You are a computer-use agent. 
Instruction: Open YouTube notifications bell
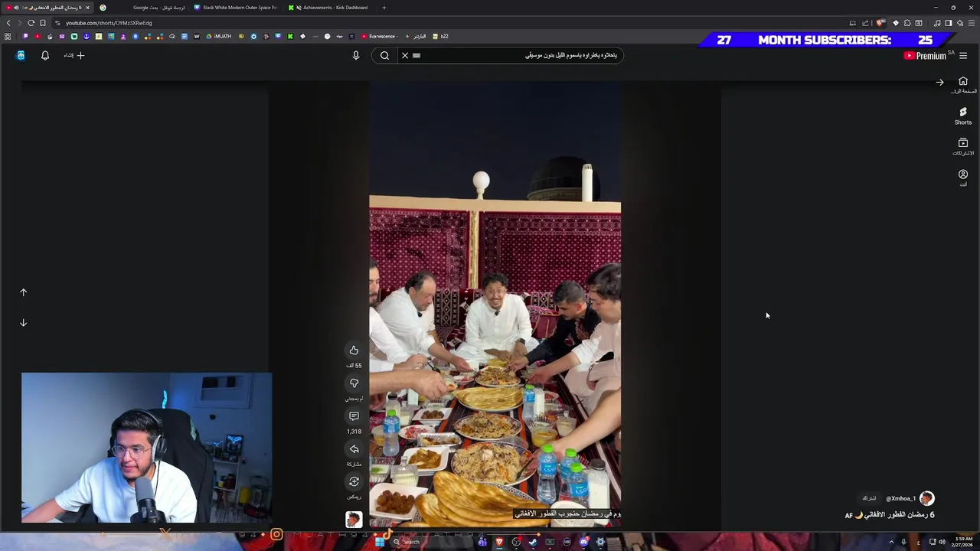point(45,55)
